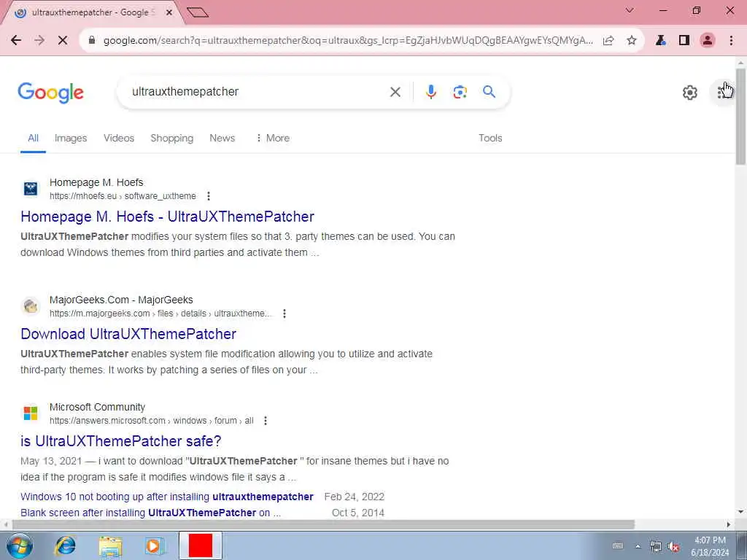Click the horizontal scrollbar right arrow
Image resolution: width=747 pixels, height=560 pixels.
click(x=728, y=524)
